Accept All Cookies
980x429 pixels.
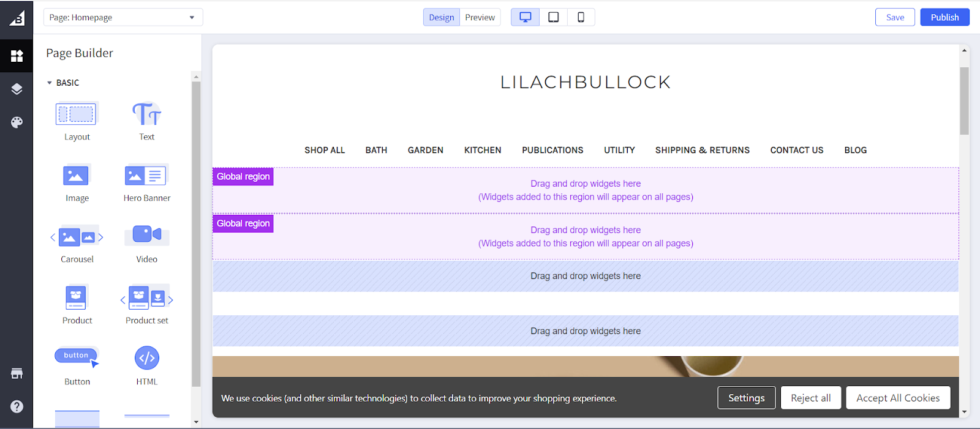[898, 398]
